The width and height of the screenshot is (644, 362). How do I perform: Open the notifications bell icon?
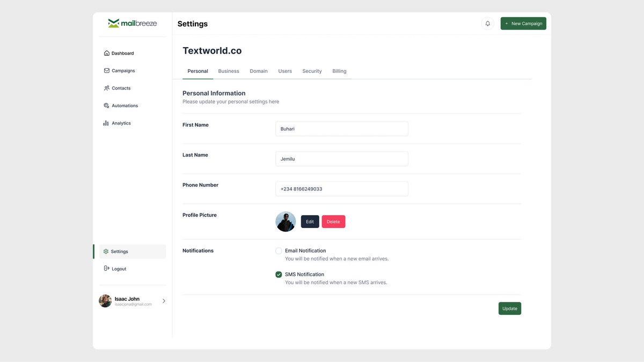[x=487, y=24]
